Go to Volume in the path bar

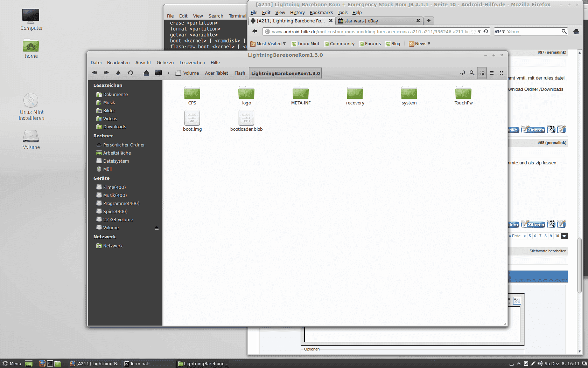point(187,73)
